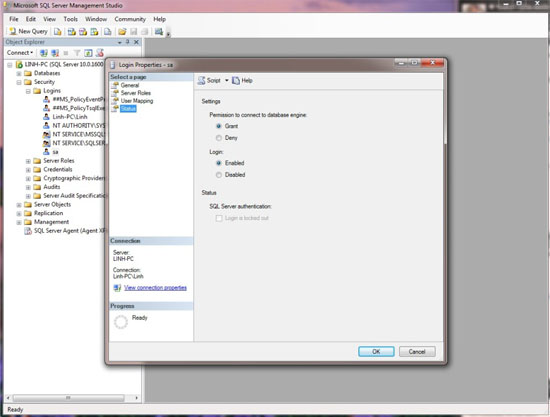Collapse the Security folder
This screenshot has width=550, height=417.
tap(19, 82)
